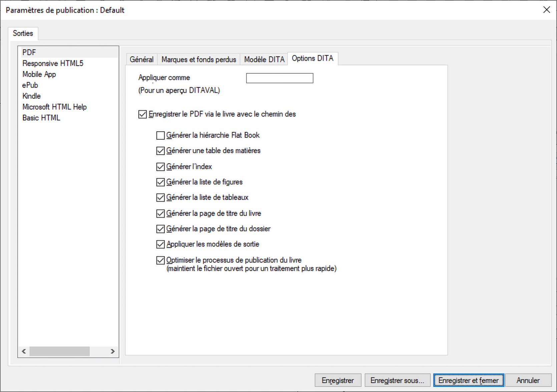Close the Paramètres de publication dialog
Viewport: 557px width, 392px height.
click(546, 10)
